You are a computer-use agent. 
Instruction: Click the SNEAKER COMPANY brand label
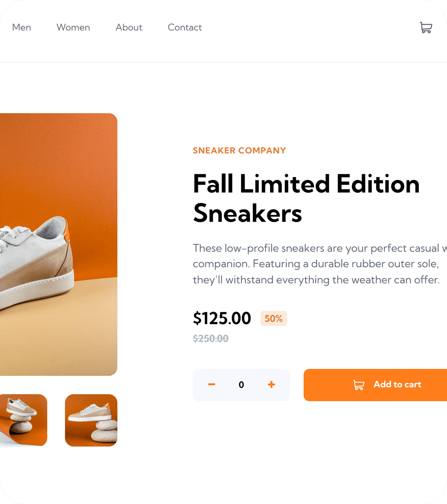click(239, 151)
